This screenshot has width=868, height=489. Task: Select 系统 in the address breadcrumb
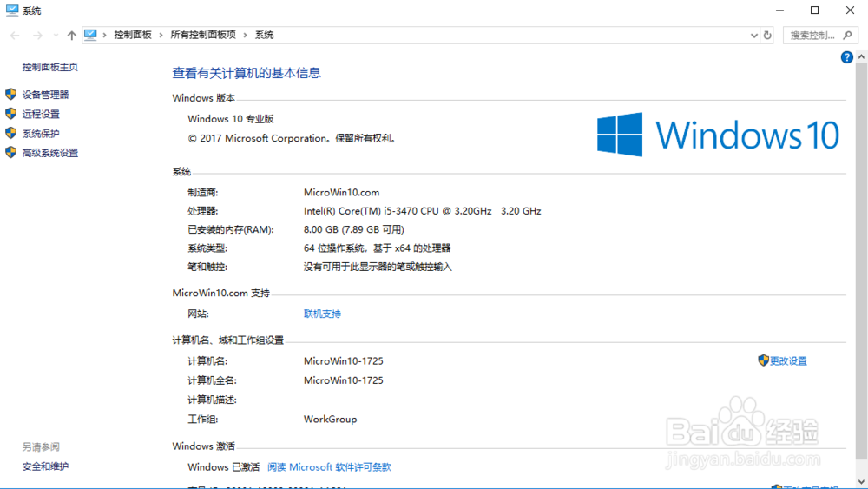pos(264,35)
